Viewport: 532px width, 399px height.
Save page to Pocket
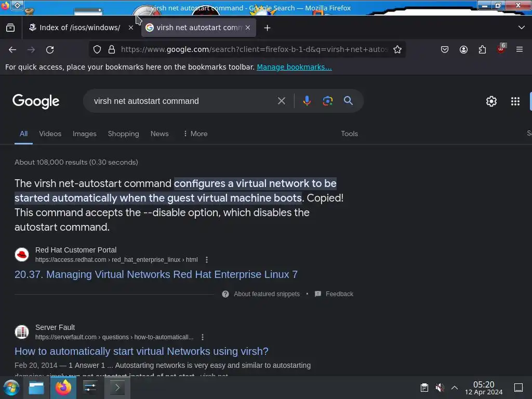(445, 49)
